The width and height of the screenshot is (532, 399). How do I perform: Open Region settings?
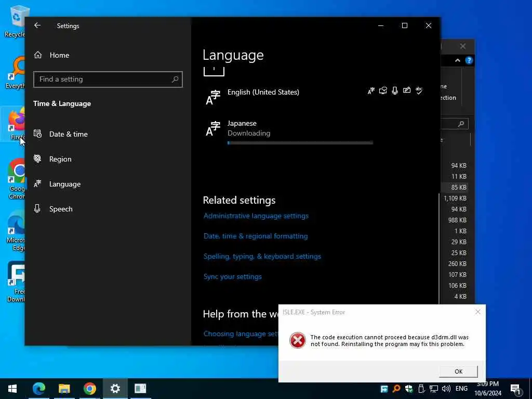tap(52, 159)
